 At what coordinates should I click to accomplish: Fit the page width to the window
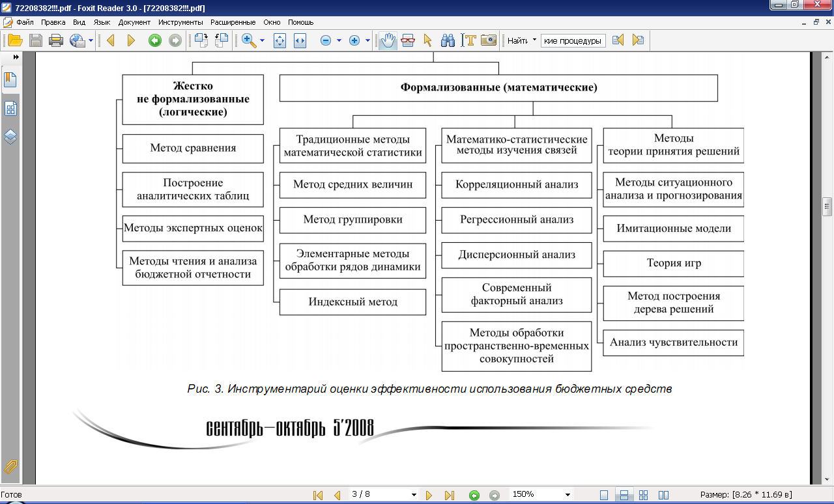[x=300, y=40]
